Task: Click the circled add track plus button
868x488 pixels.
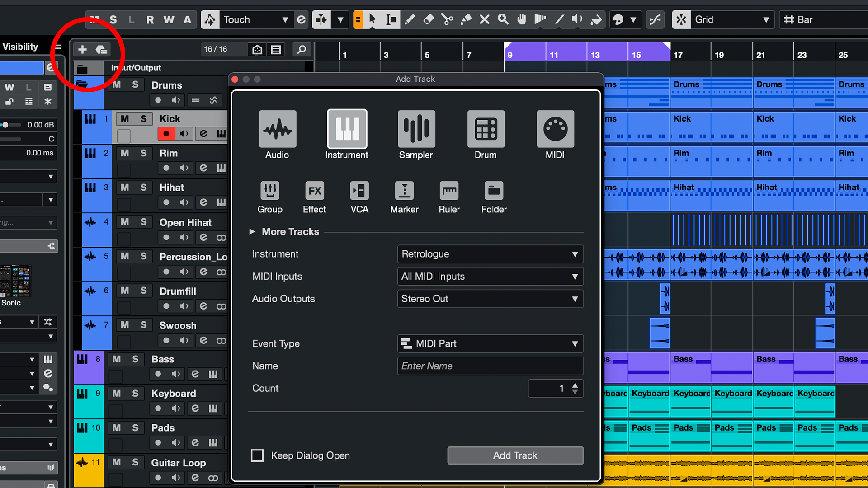Action: 82,49
